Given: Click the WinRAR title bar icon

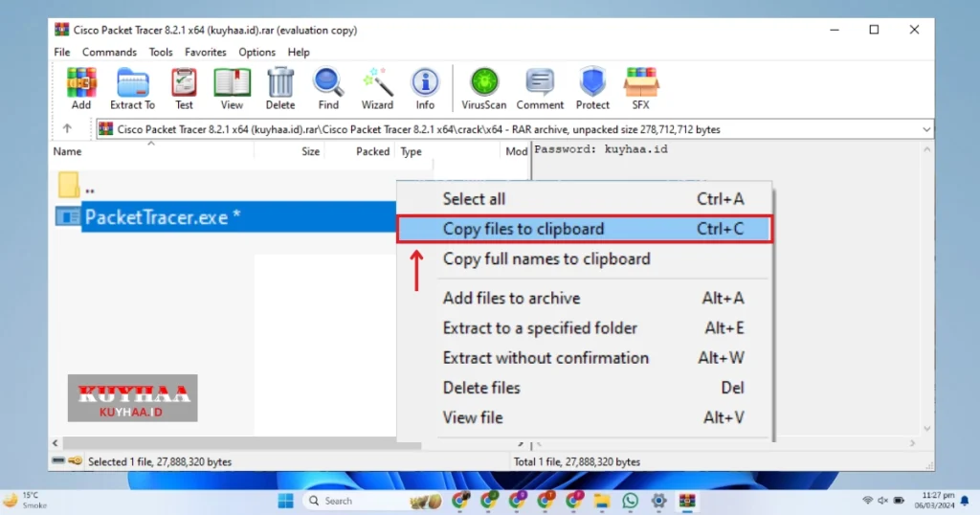Looking at the screenshot, I should pyautogui.click(x=61, y=30).
